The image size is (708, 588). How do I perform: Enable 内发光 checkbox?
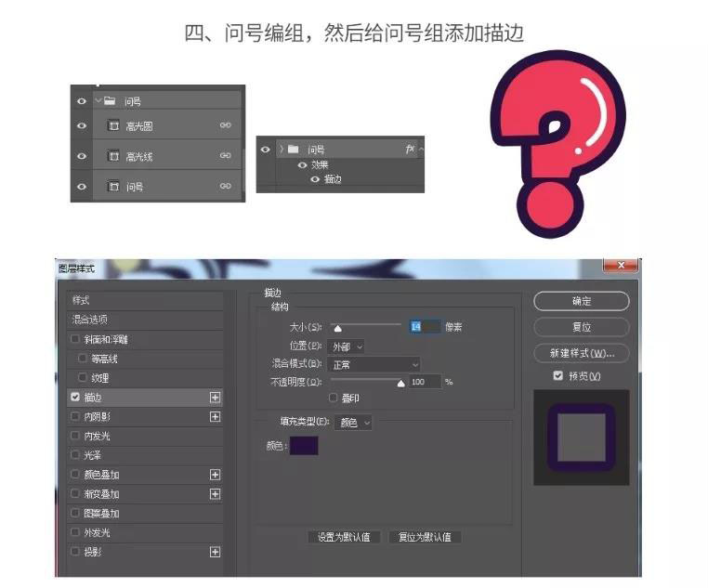(x=75, y=436)
